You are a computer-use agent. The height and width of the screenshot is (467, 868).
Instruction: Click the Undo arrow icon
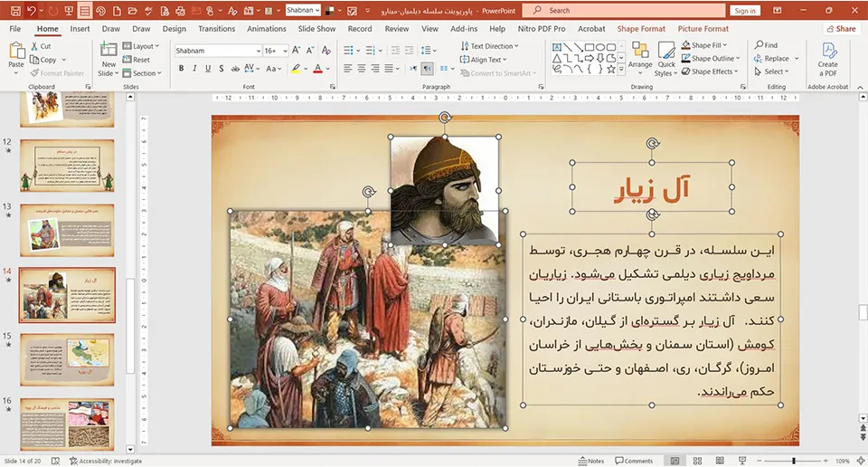[32, 11]
